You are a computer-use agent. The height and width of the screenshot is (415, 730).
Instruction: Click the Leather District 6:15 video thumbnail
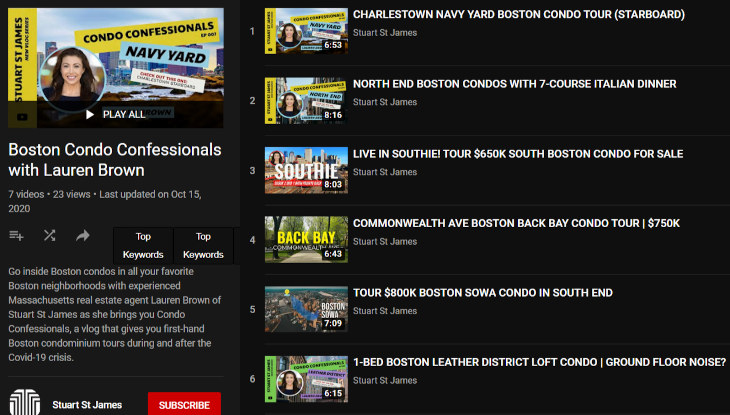(x=306, y=379)
